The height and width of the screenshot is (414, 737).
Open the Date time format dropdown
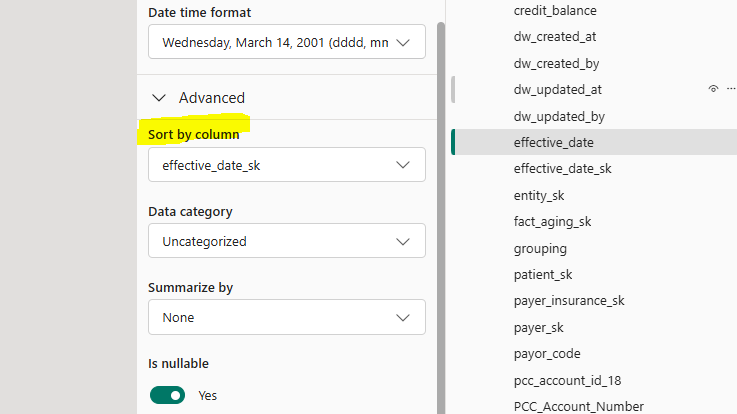287,42
